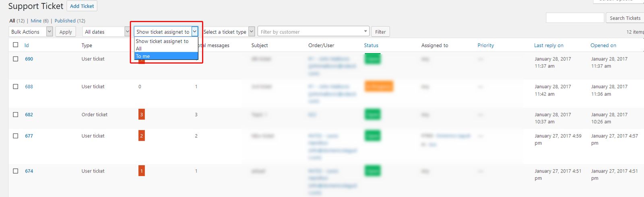Expand the All dates filter dropdown

(x=106, y=32)
